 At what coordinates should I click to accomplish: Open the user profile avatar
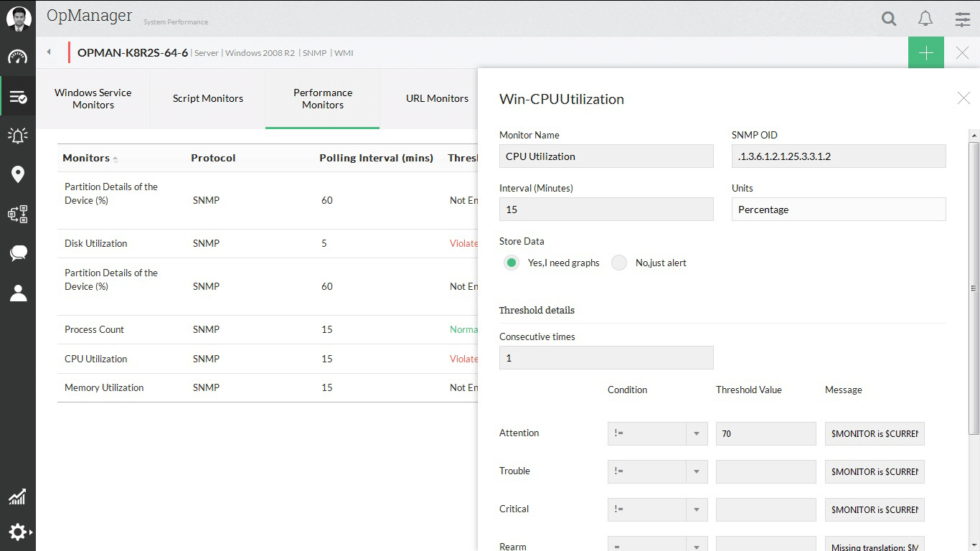click(18, 19)
